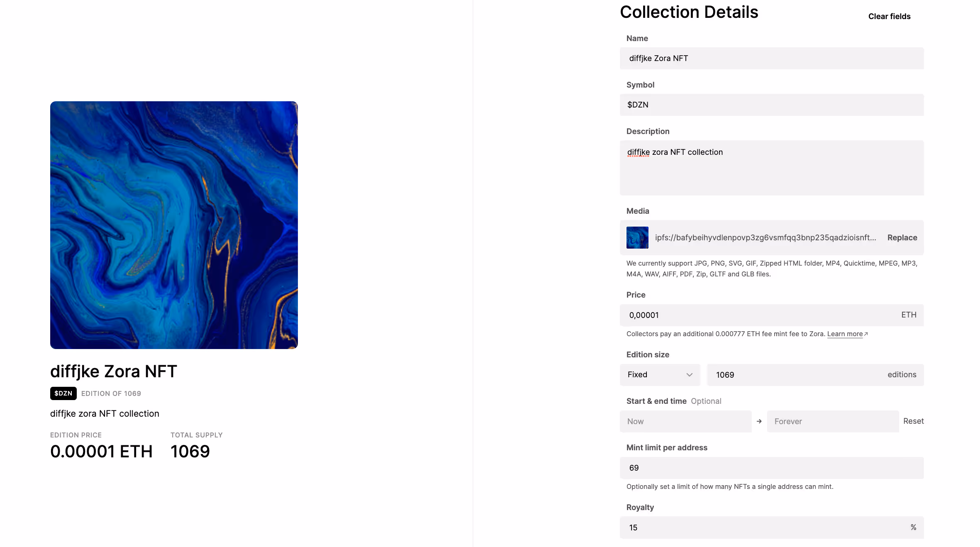Screen dimensions: 980x547
Task: Click the Forever end time field
Action: pyautogui.click(x=832, y=421)
